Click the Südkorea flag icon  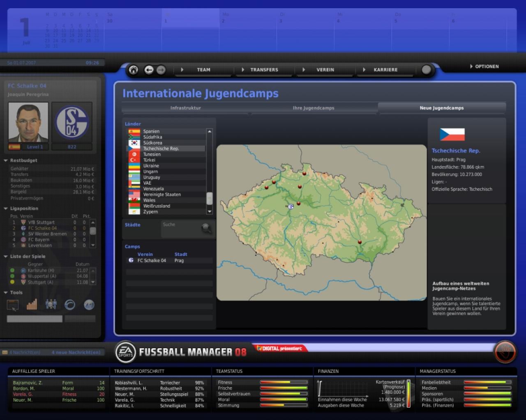click(x=134, y=143)
